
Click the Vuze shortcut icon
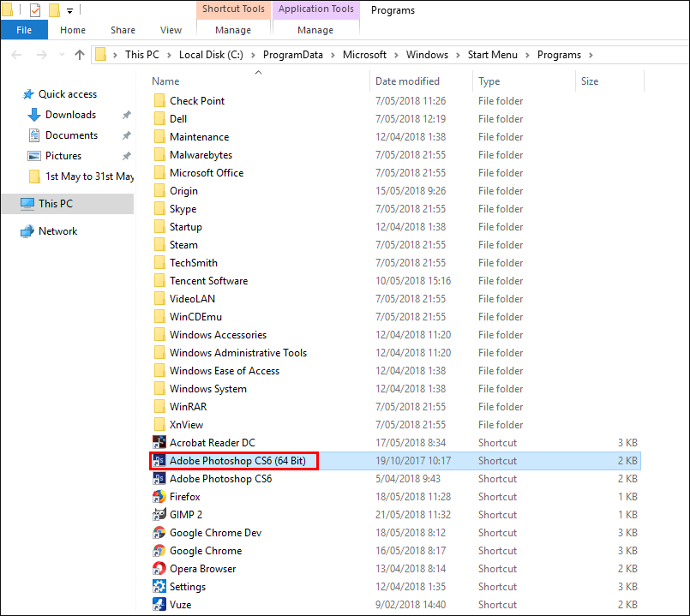click(x=159, y=605)
